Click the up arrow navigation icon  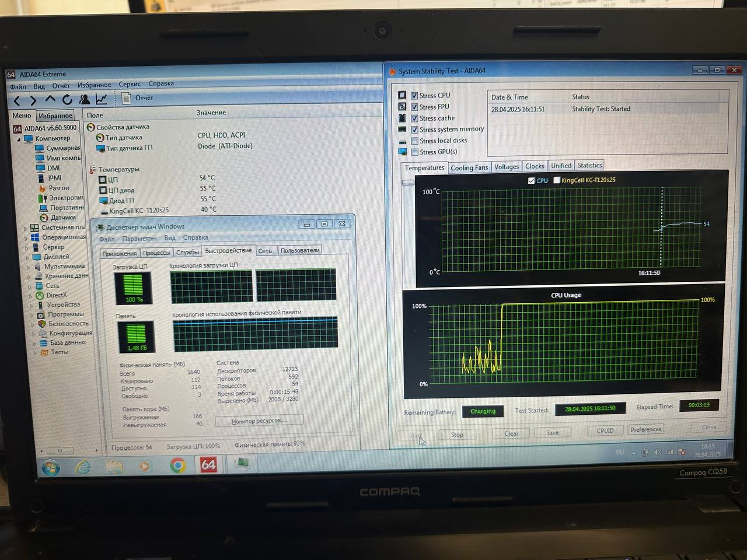[50, 100]
